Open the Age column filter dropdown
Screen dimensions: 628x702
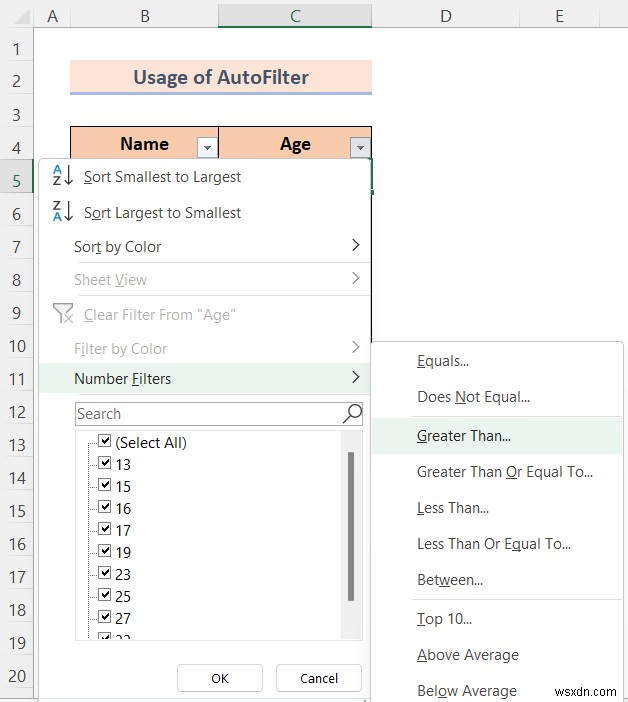tap(360, 147)
